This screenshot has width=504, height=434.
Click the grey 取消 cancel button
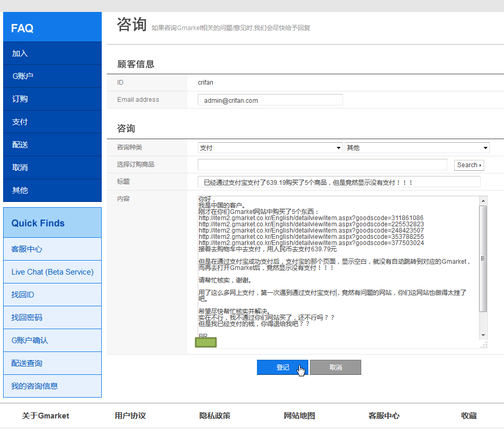click(336, 367)
